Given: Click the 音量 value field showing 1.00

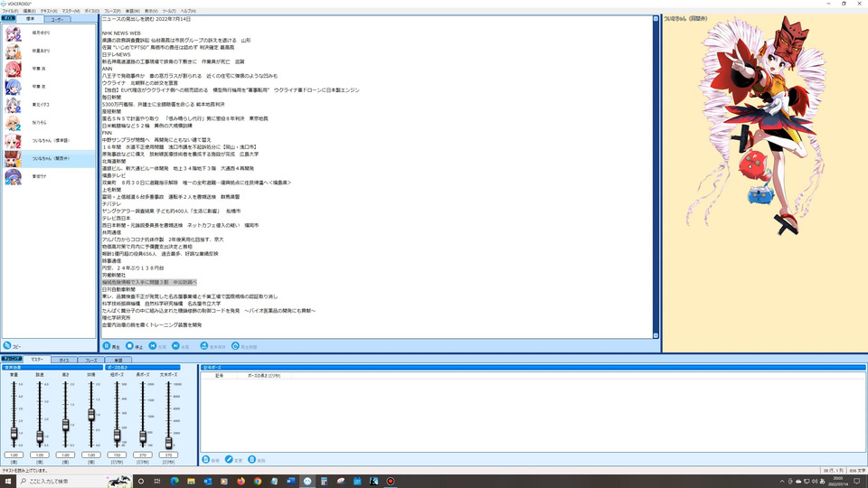Looking at the screenshot, I should 14,455.
